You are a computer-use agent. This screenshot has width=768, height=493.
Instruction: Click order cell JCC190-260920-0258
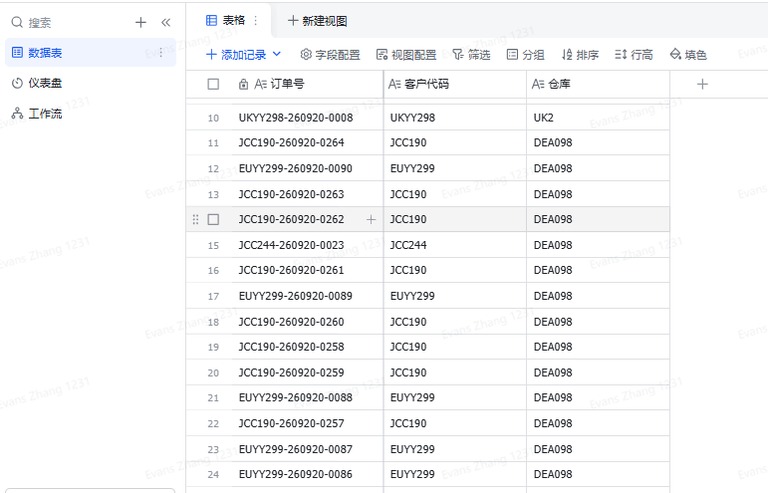click(x=308, y=347)
